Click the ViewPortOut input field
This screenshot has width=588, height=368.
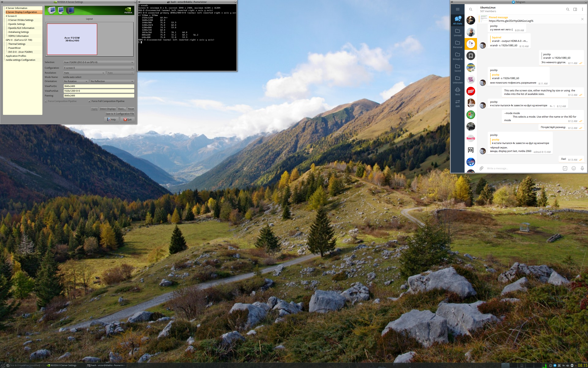click(x=99, y=91)
